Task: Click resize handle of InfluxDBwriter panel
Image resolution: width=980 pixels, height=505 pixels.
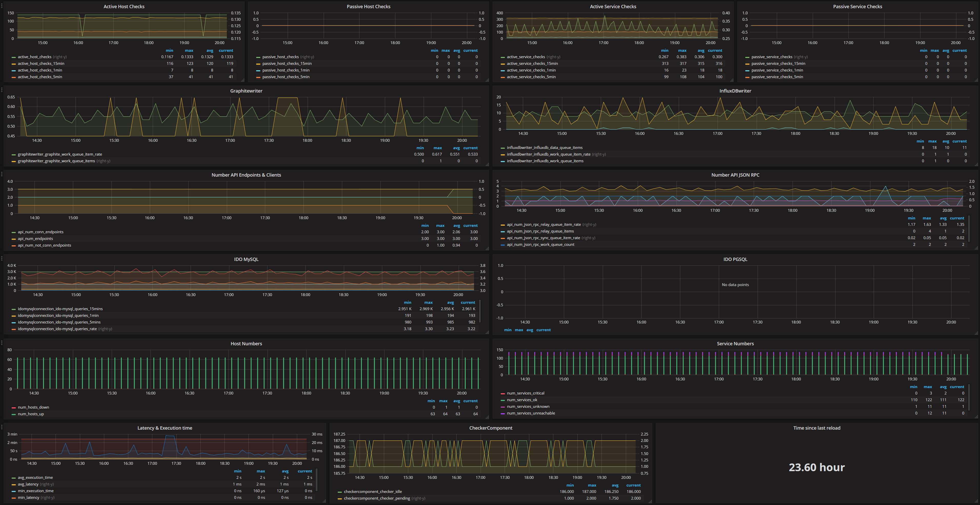Action: click(x=976, y=164)
